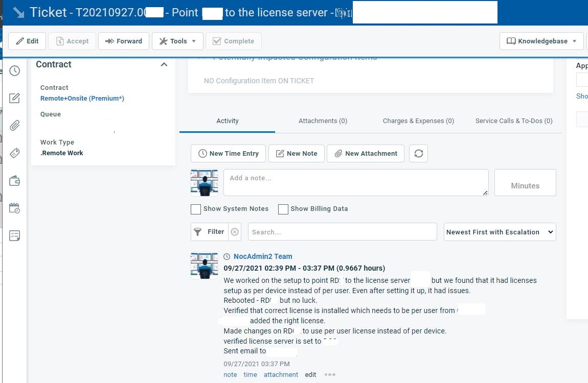Open the Remote+Onsite (Premium*) contract link
This screenshot has height=383, width=588.
tap(82, 99)
